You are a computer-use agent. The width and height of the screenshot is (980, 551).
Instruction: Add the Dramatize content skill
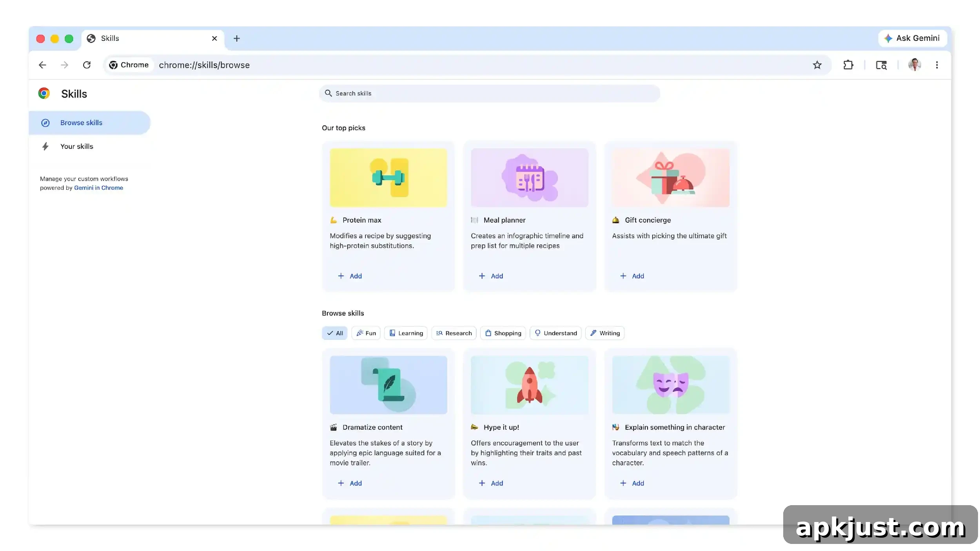point(350,483)
